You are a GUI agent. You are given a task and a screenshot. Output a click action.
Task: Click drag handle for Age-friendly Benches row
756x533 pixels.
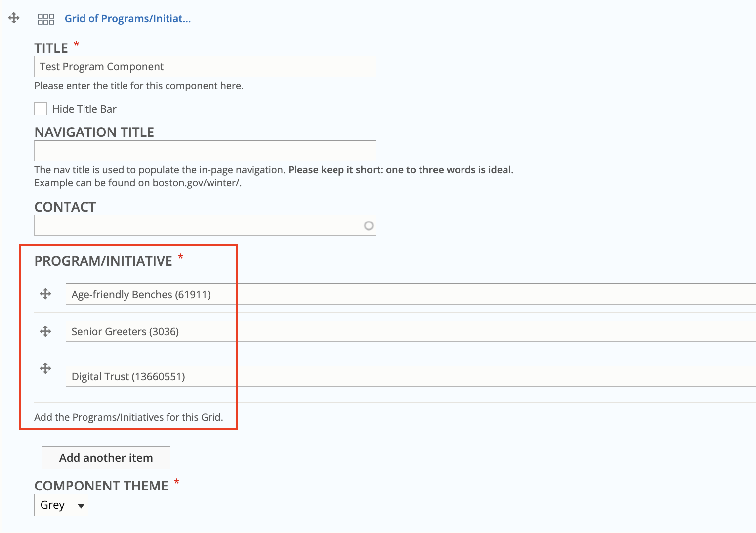(45, 294)
